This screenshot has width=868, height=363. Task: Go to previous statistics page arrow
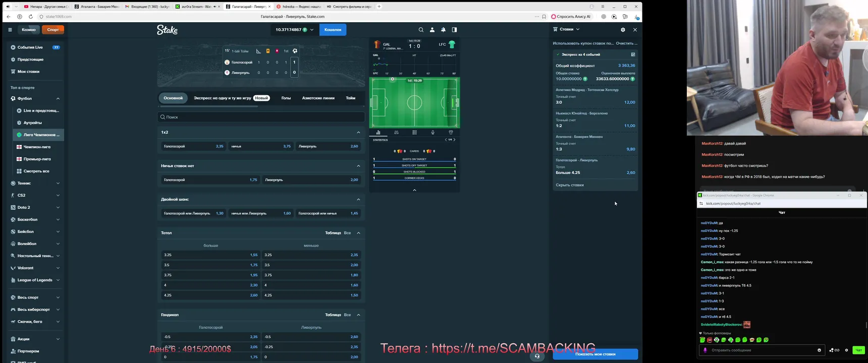click(x=446, y=140)
